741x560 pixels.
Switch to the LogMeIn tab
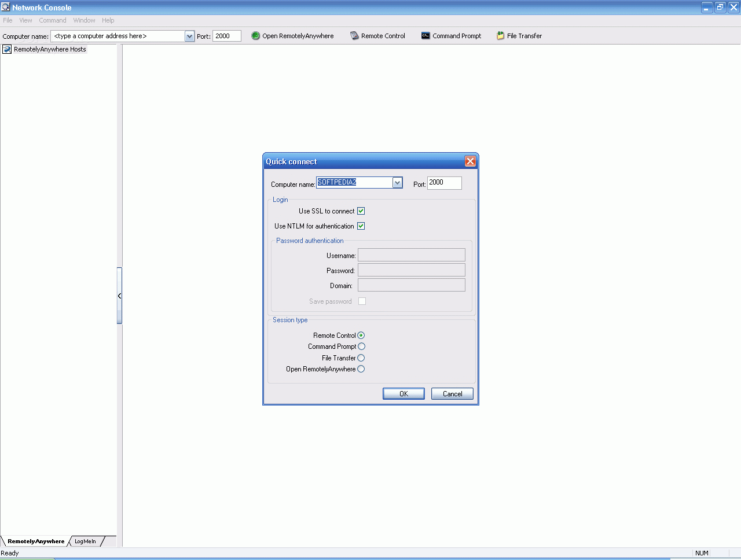click(86, 541)
